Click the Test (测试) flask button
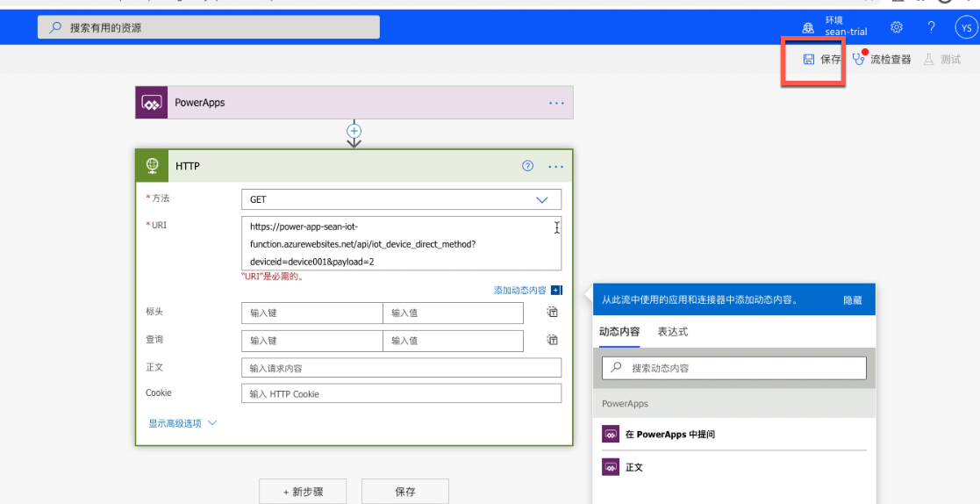The image size is (980, 504). (x=942, y=60)
